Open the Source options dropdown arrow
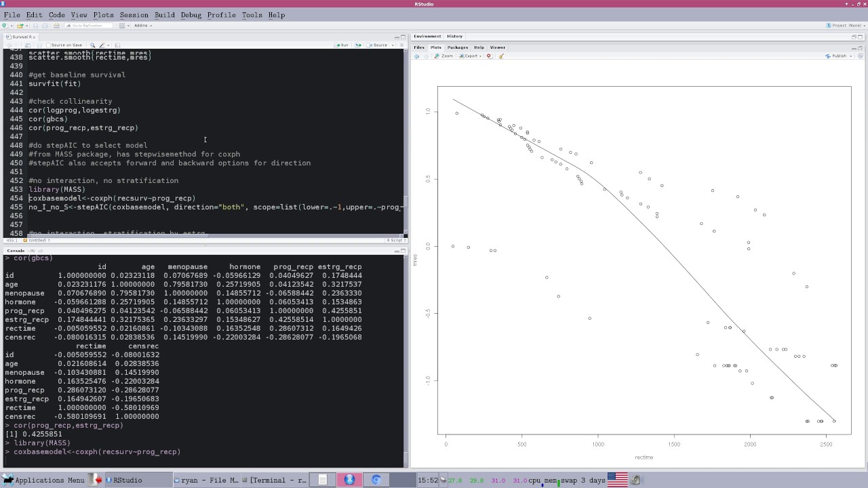Image resolution: width=868 pixels, height=488 pixels. tap(393, 45)
